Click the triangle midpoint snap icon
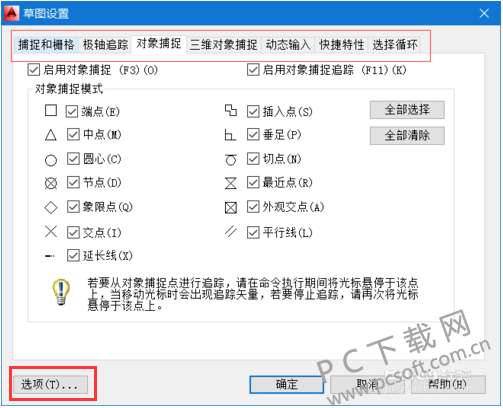Viewport: 503px width, 408px height. (x=51, y=135)
